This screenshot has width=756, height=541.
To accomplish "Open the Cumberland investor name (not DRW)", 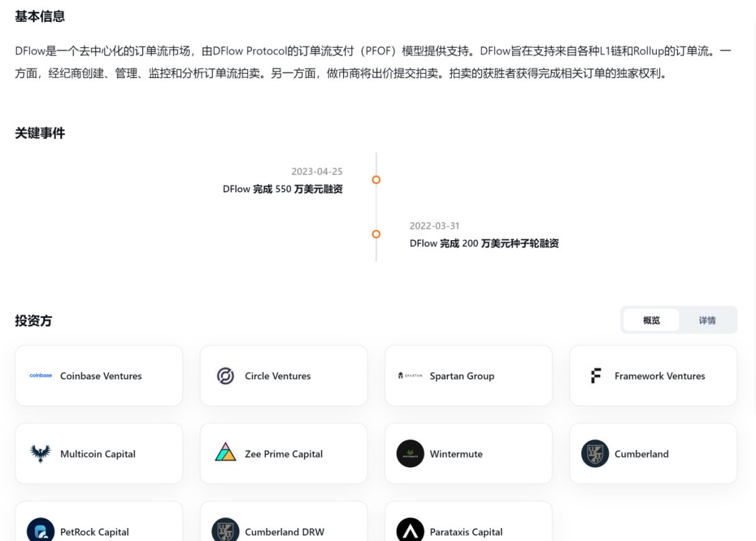I will pyautogui.click(x=641, y=454).
